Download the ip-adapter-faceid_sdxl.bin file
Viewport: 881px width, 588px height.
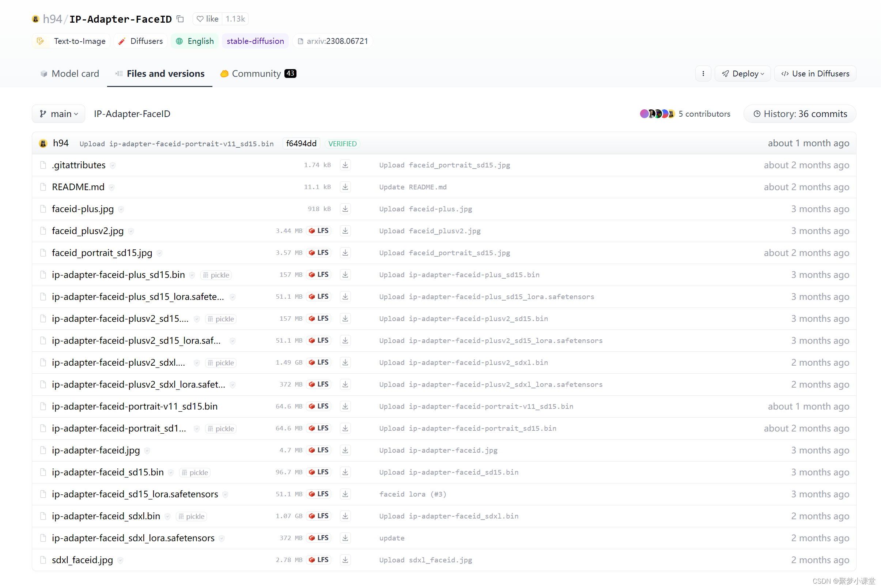pos(345,516)
